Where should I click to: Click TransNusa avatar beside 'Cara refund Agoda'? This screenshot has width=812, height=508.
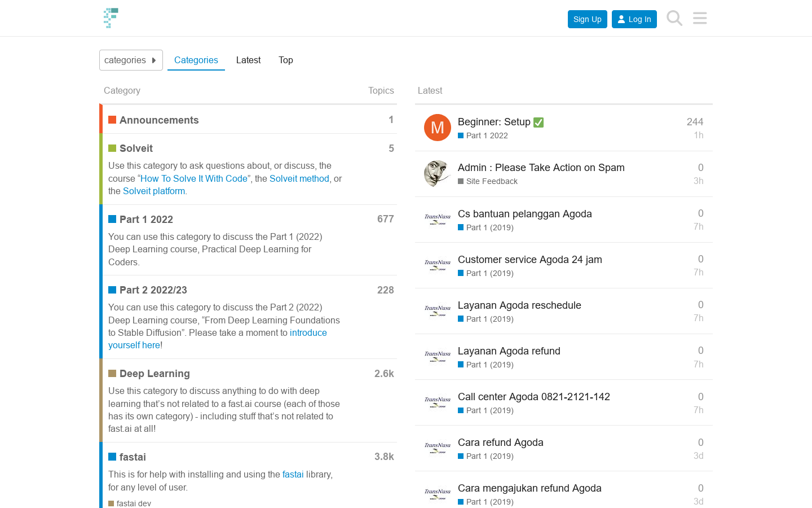tap(438, 448)
